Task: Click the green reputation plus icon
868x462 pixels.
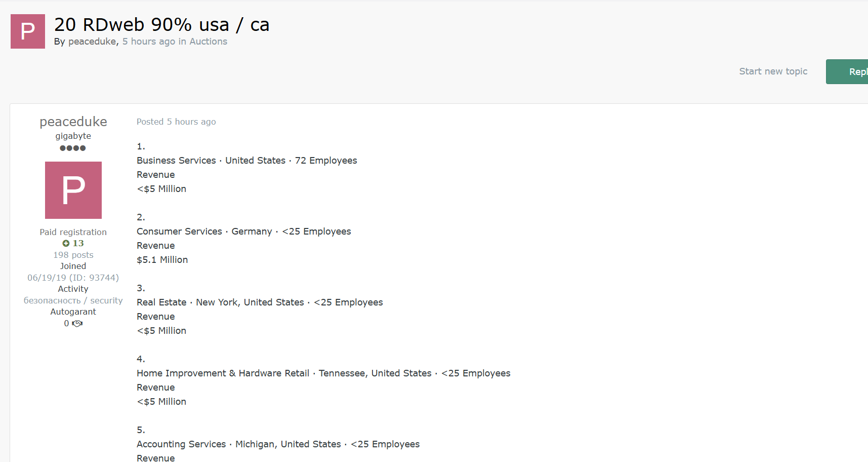Action: (x=66, y=244)
